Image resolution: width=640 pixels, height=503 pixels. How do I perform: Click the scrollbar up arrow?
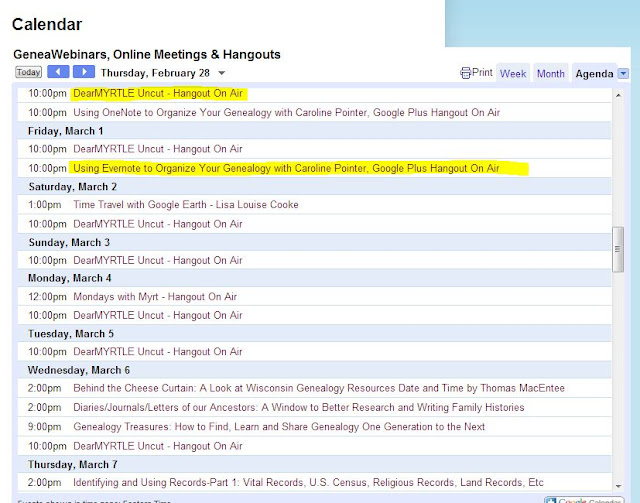click(618, 95)
